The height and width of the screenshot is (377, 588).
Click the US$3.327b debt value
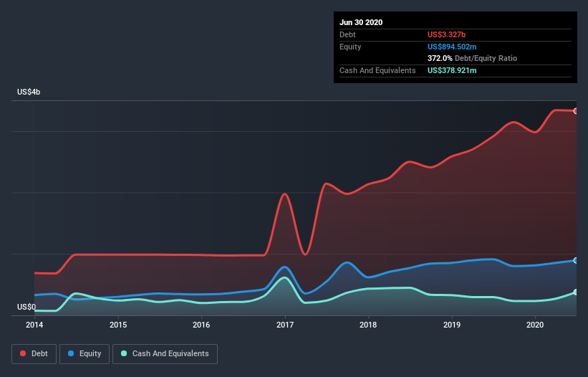point(446,34)
